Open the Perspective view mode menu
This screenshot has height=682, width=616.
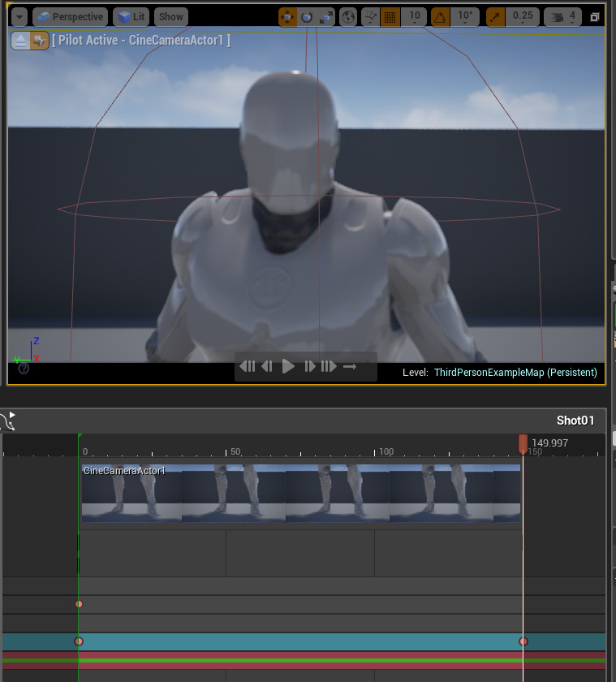[71, 17]
